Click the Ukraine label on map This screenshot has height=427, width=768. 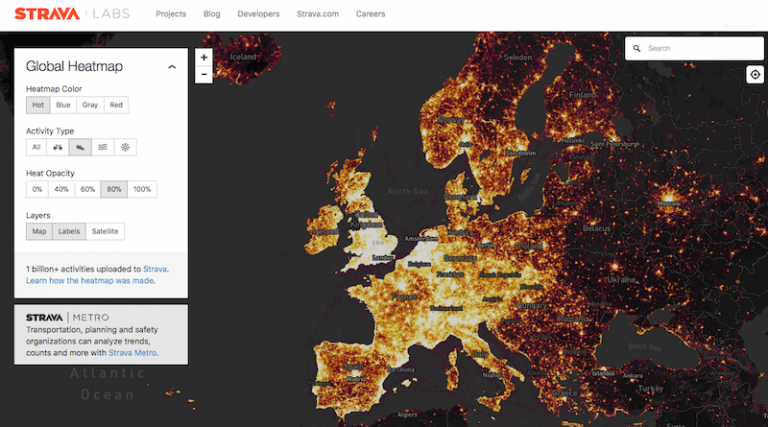[621, 280]
